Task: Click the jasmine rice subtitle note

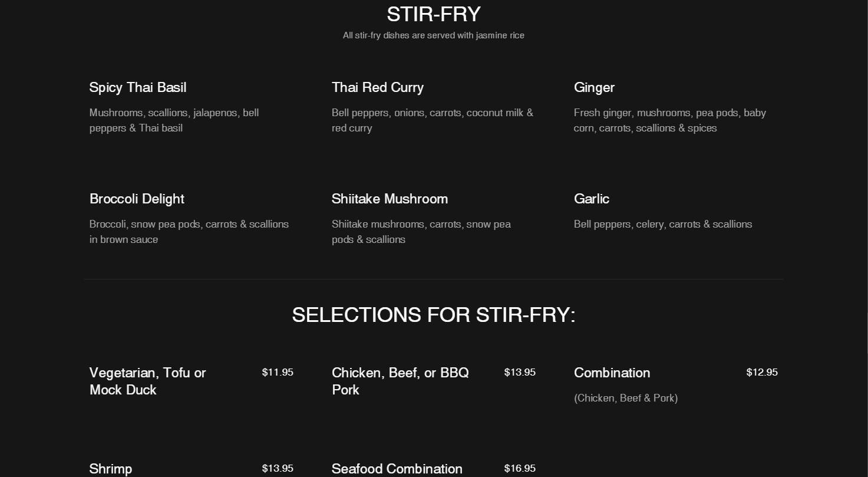Action: tap(434, 35)
